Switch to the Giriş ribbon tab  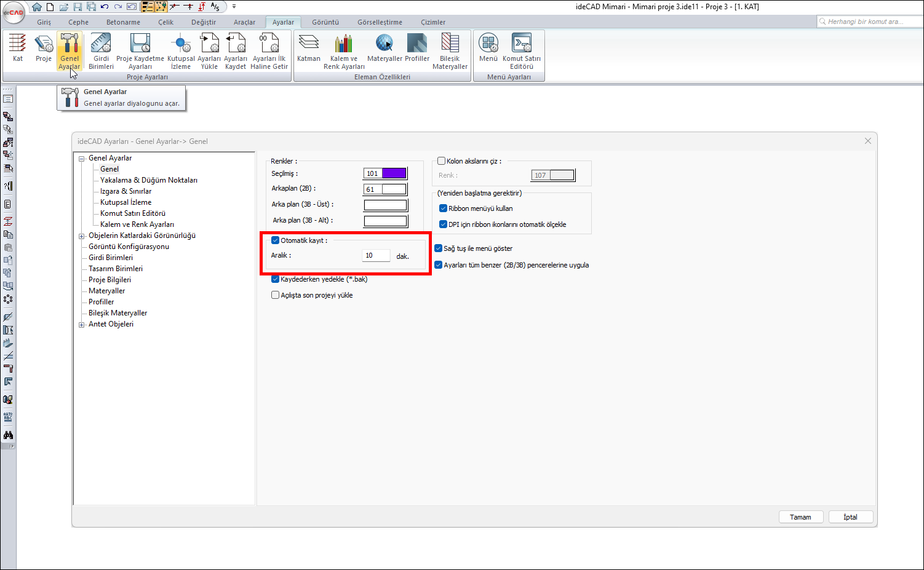point(44,22)
